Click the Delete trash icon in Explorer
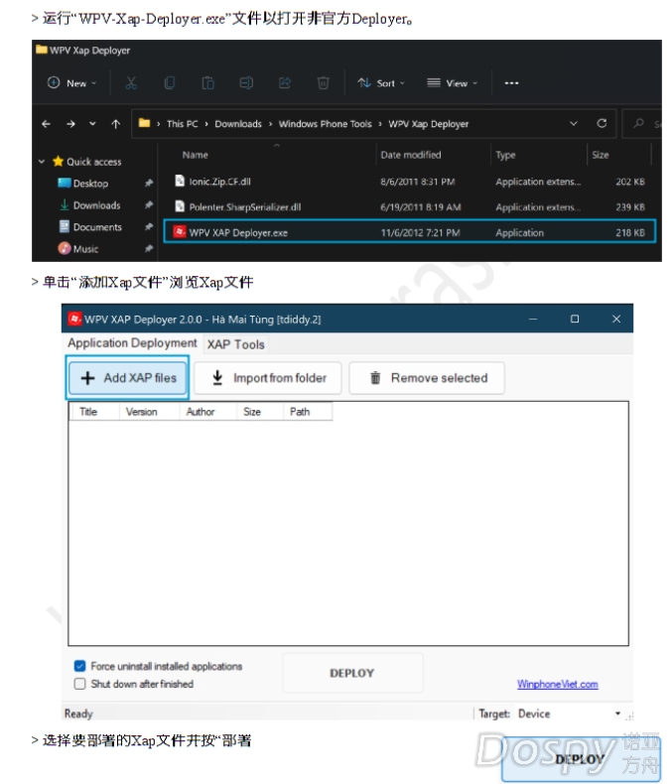672x784 pixels. coord(323,83)
